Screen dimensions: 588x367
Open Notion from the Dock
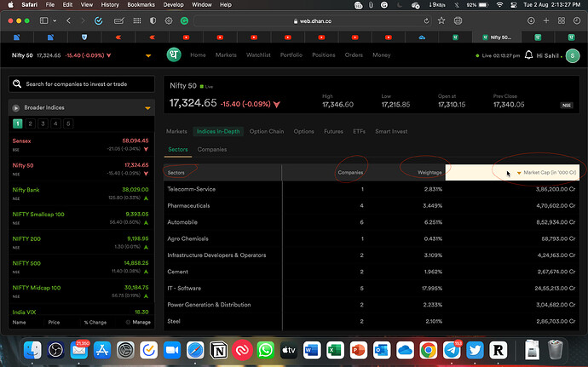pyautogui.click(x=219, y=351)
